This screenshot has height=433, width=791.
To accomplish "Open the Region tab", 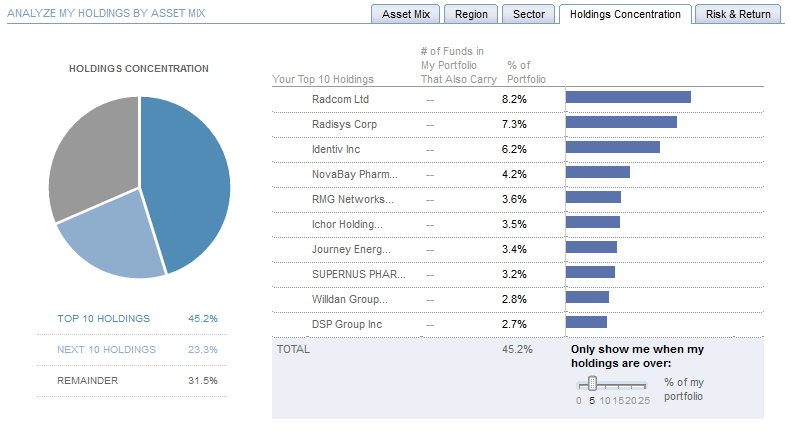I will [x=471, y=14].
